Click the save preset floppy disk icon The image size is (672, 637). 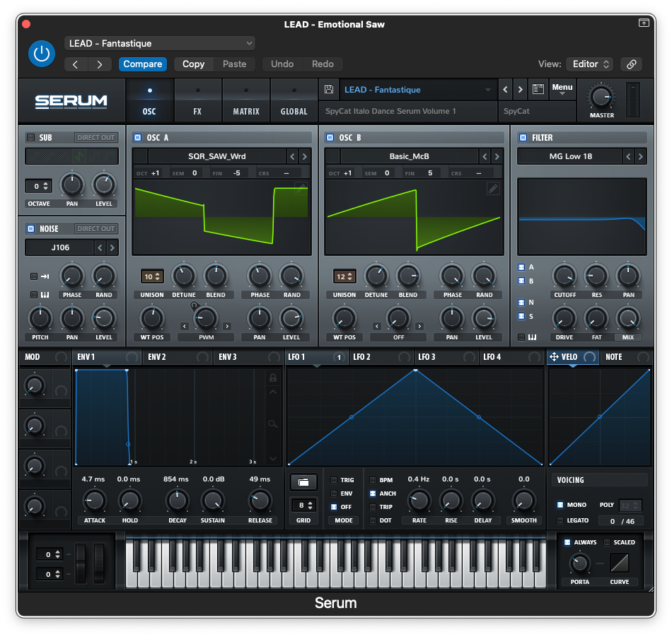click(329, 89)
